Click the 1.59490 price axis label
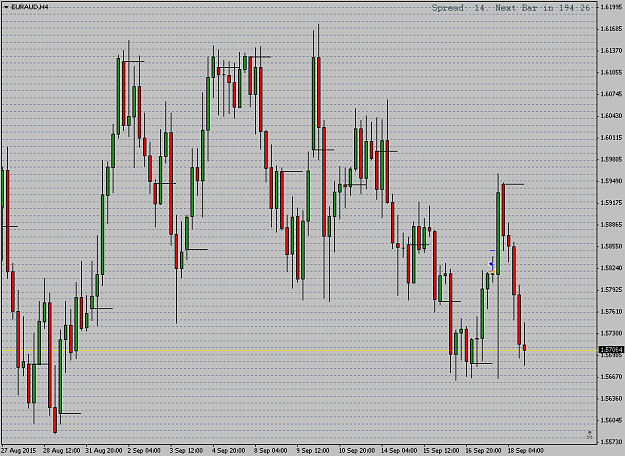Screen dimensions: 625x456 click(611, 181)
